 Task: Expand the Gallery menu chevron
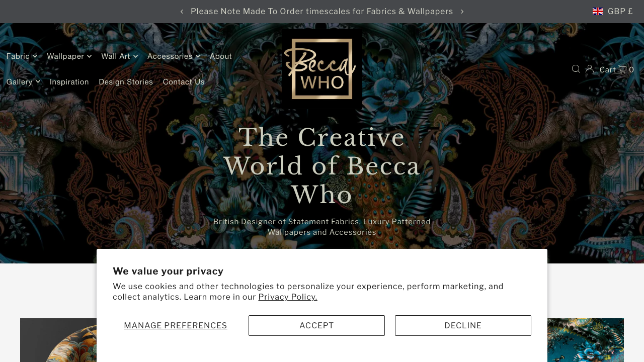coord(38,81)
